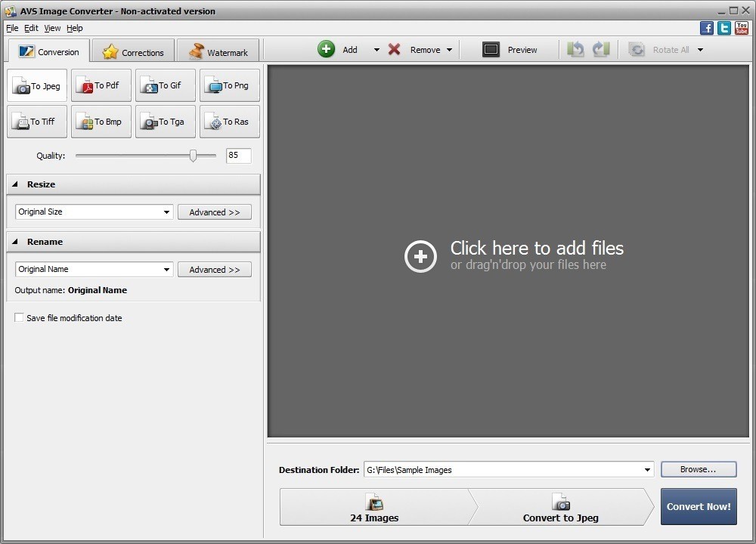The height and width of the screenshot is (544, 756).
Task: Open the Rotate All dropdown arrow
Action: tap(701, 49)
